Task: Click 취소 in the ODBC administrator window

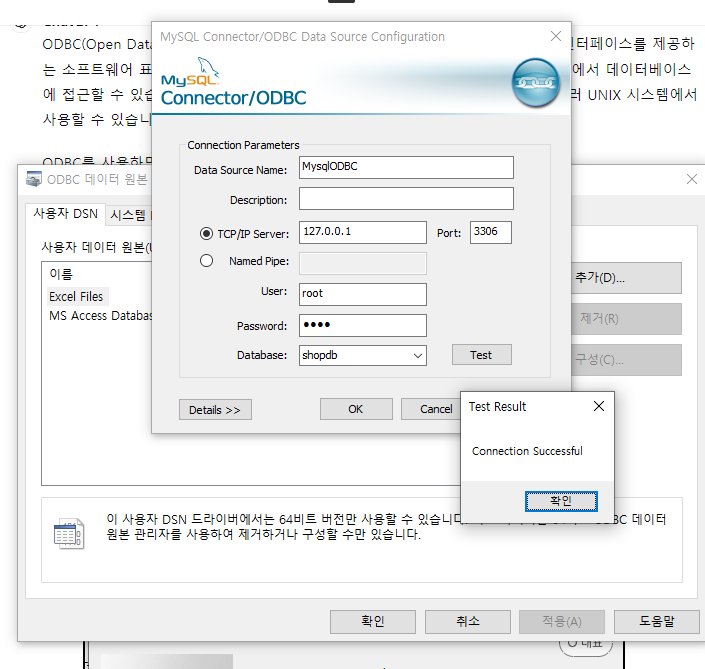Action: (468, 621)
